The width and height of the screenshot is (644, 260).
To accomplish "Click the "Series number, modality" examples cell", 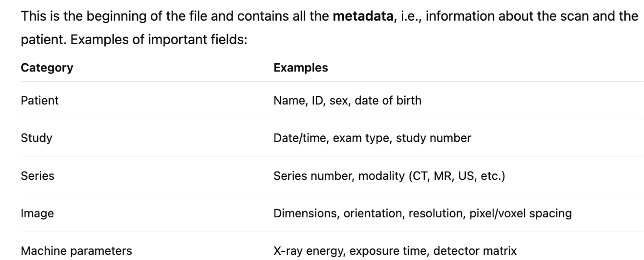I will pos(389,176).
